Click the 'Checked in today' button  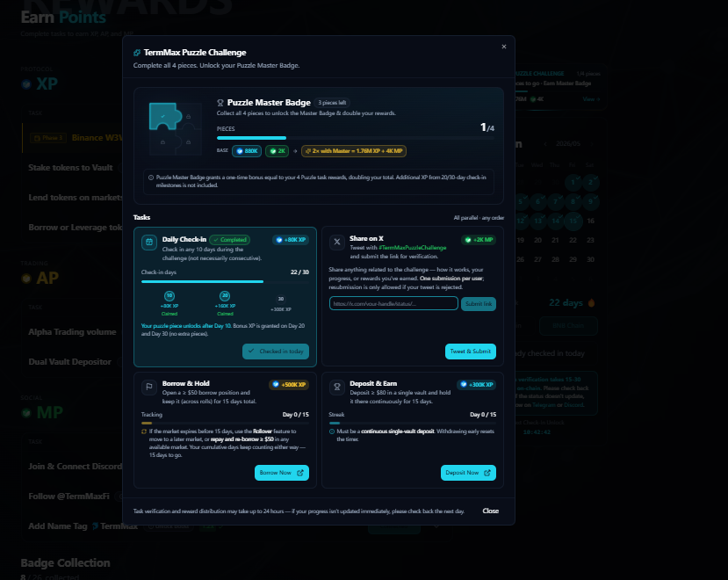pos(276,352)
